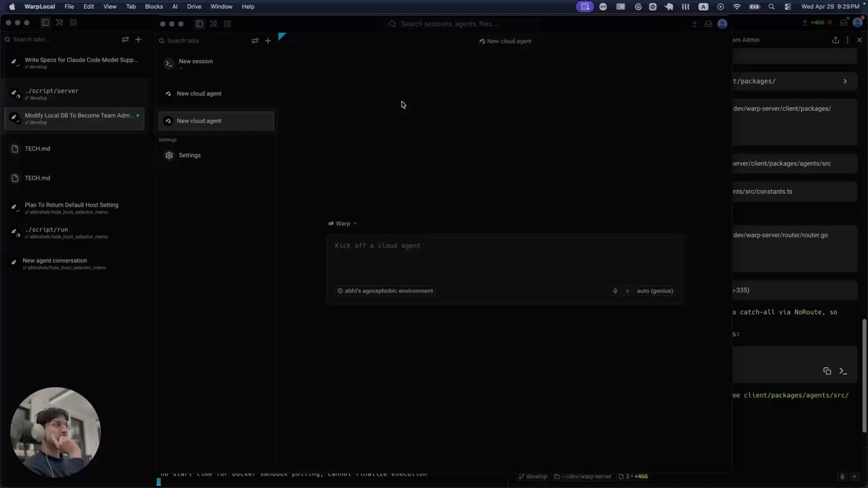Toggle sidebar panel icon in back window
Viewport: 868px width, 488px height.
click(45, 22)
